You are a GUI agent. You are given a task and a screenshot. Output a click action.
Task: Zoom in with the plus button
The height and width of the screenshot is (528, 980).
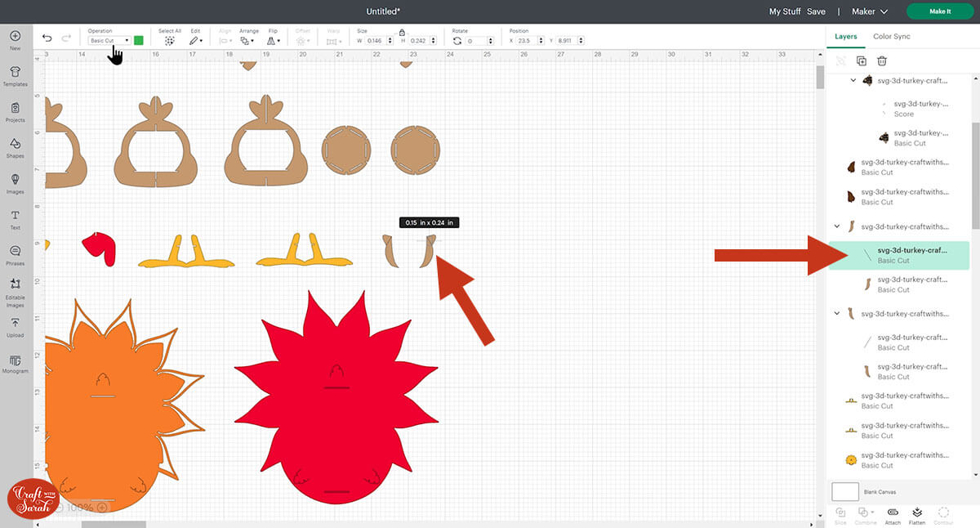pyautogui.click(x=102, y=508)
